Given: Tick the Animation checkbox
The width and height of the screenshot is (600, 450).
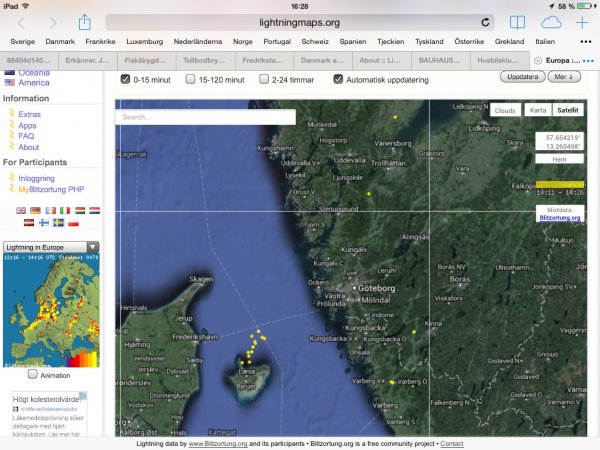Looking at the screenshot, I should [x=33, y=375].
